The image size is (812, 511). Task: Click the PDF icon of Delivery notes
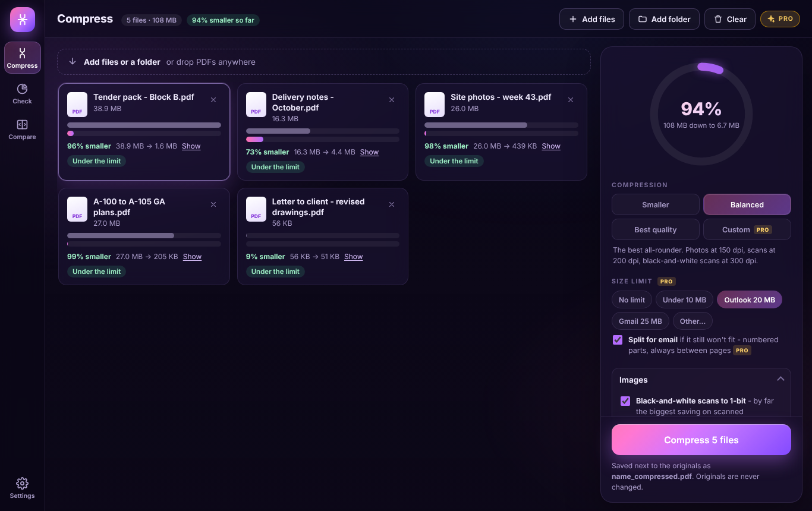pos(256,104)
